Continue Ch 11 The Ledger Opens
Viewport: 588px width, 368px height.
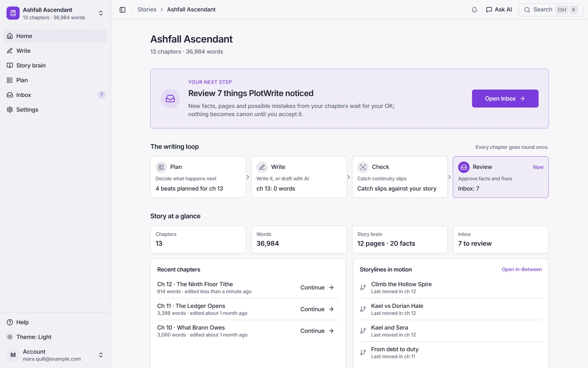pos(317,309)
